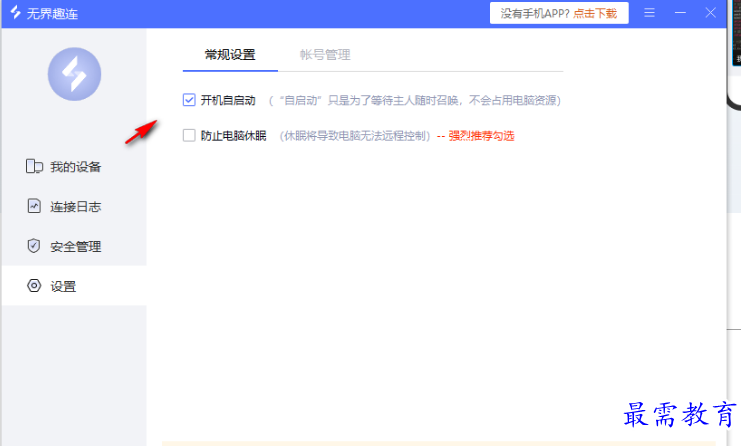This screenshot has width=745, height=446.
Task: Select 设置 in the sidebar
Action: click(74, 285)
